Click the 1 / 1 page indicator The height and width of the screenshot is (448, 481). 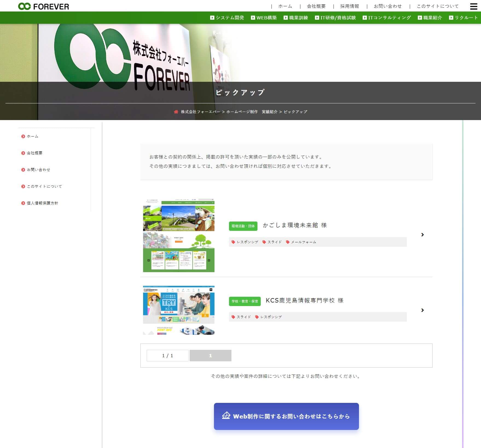(x=167, y=356)
